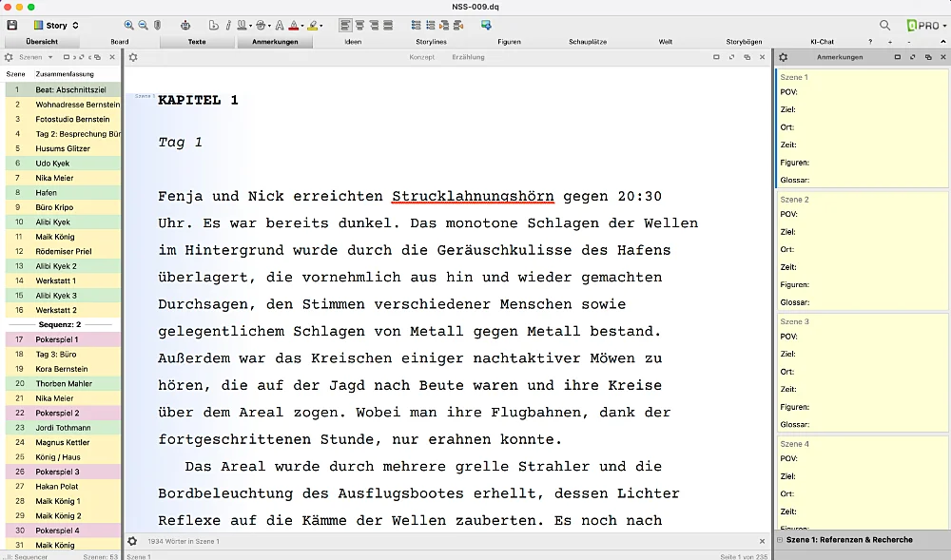
Task: Switch to the Übersicht tab
Action: (42, 42)
